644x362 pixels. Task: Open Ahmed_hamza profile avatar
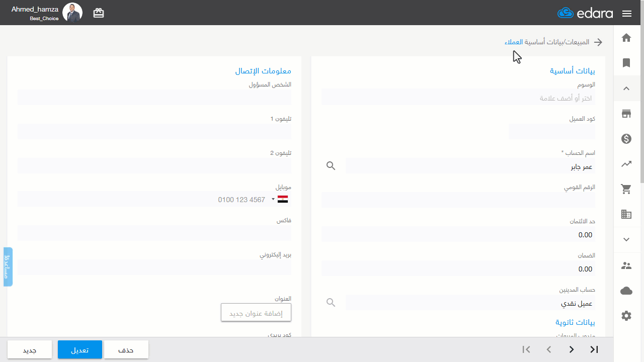[x=72, y=13]
